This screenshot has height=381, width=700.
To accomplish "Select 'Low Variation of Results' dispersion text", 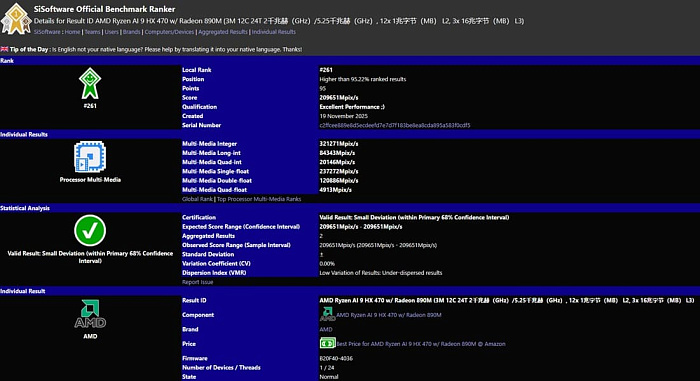I will 381,272.
